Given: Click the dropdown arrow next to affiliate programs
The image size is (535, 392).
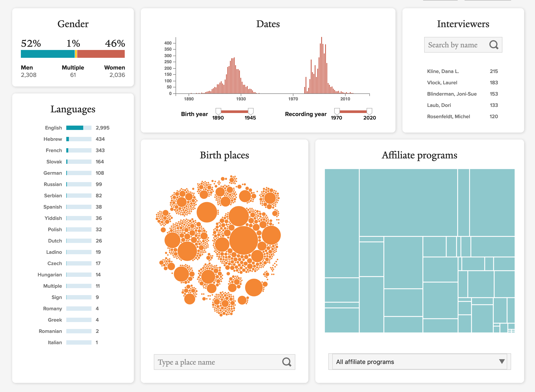Looking at the screenshot, I should 502,361.
